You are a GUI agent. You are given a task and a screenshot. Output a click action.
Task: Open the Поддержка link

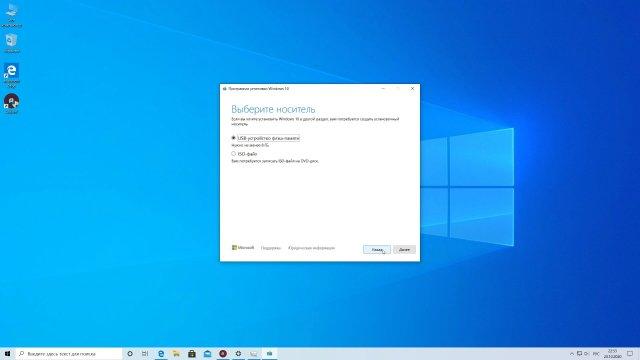[x=271, y=248]
